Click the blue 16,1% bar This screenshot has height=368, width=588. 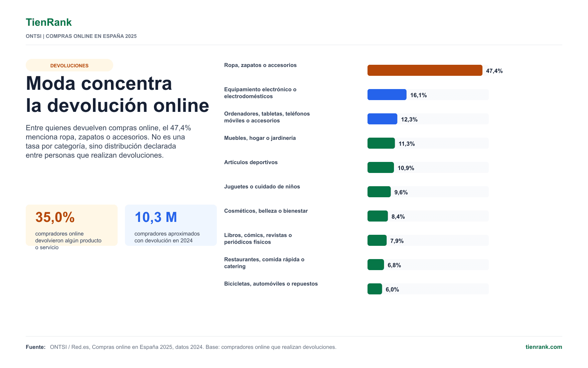click(x=387, y=95)
